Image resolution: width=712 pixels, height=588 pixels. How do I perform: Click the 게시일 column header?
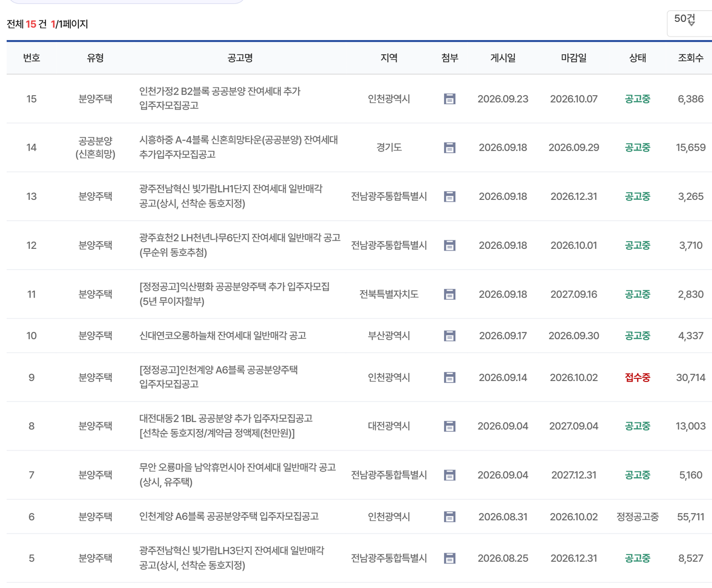(x=503, y=58)
